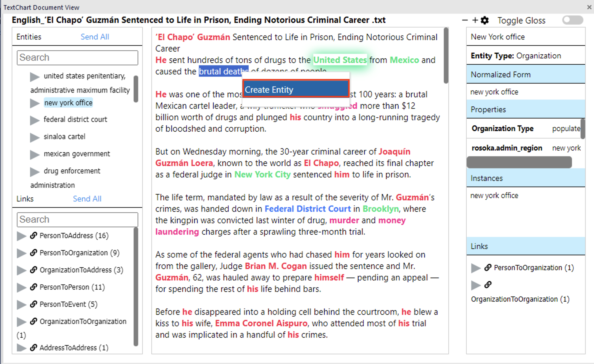Click Send All next to Links

point(87,199)
